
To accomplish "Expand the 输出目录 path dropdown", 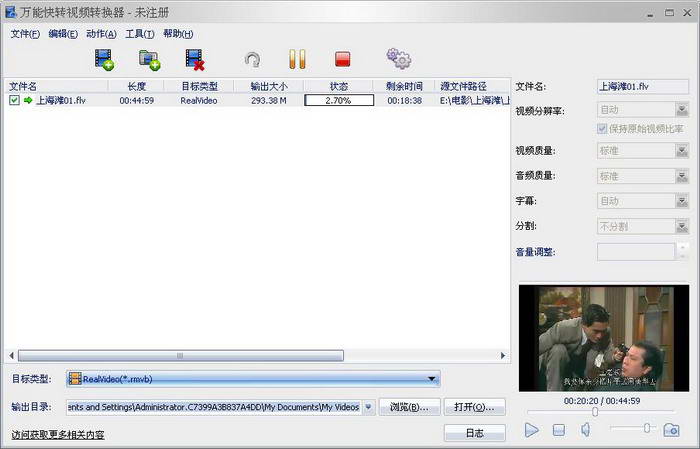I will click(x=369, y=407).
